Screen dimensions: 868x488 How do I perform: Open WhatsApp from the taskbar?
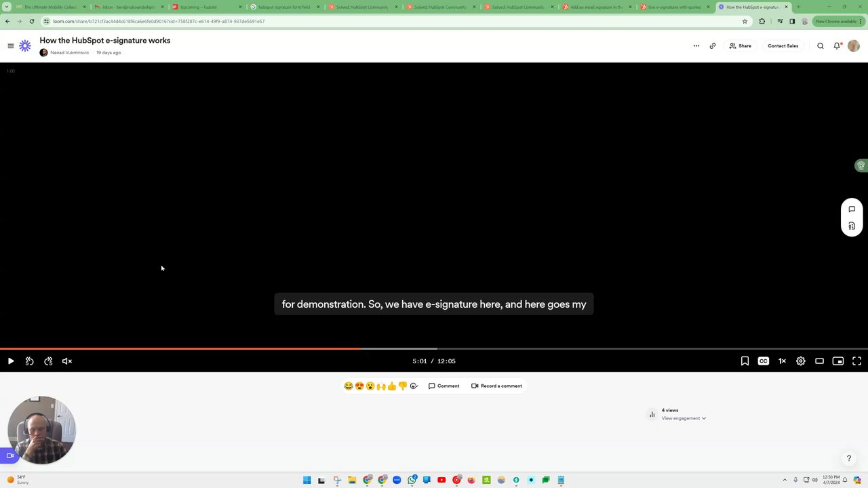click(412, 480)
